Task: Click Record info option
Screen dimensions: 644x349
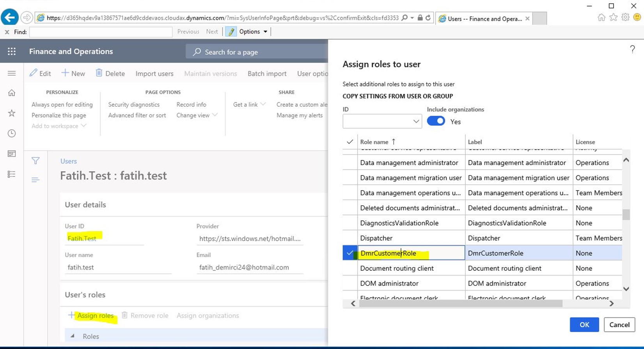Action: pyautogui.click(x=191, y=104)
